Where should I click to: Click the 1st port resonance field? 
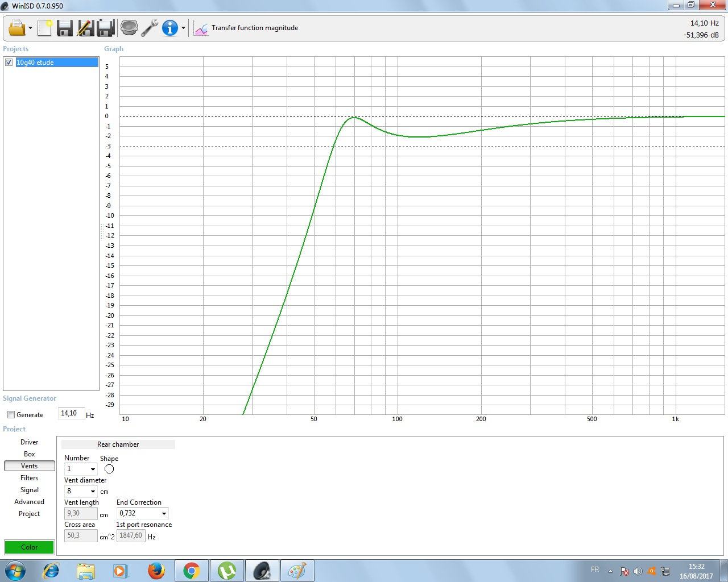[131, 535]
